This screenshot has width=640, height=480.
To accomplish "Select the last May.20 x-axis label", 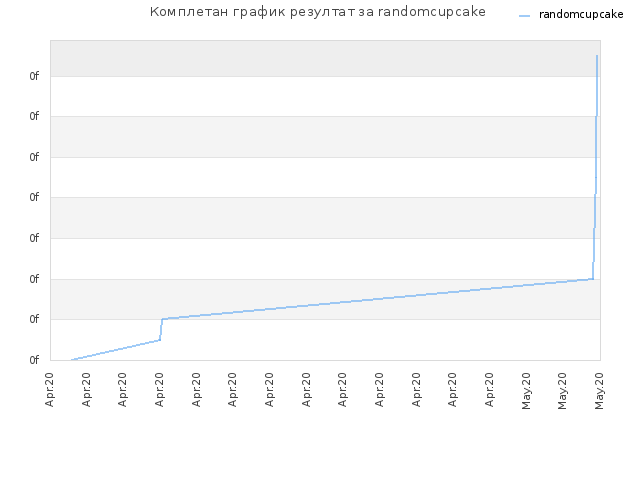I will point(599,391).
